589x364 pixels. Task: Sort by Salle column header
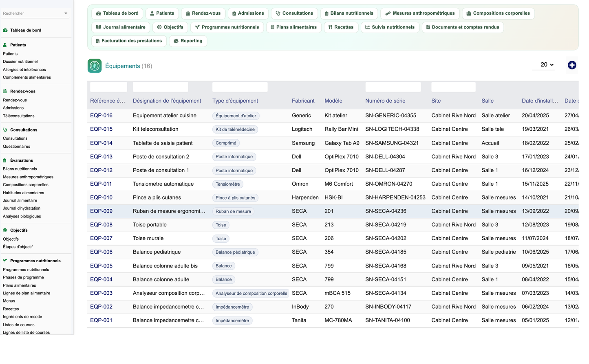pos(487,101)
